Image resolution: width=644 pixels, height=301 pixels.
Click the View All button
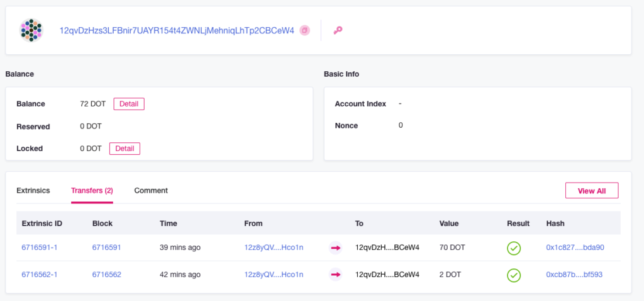tap(592, 191)
